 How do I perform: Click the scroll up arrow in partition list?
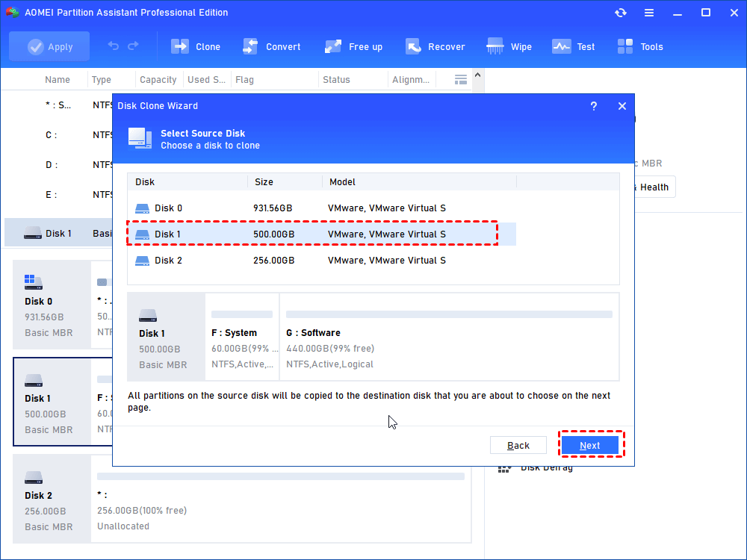[478, 75]
